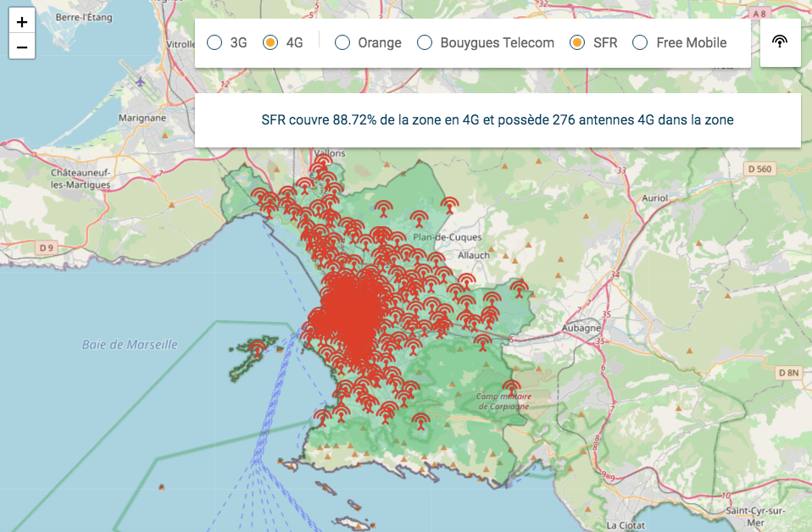This screenshot has width=812, height=532.
Task: Click the SFR 4G coverage info banner
Action: coord(498,120)
